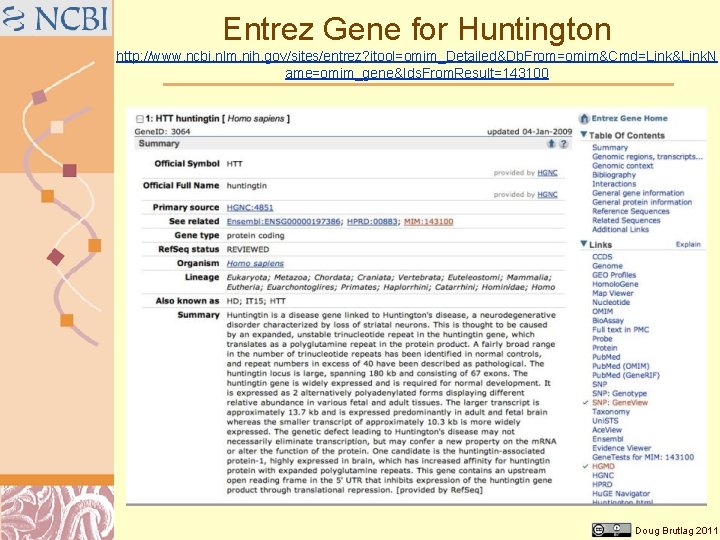
Task: Open the Entrez URL at slide top
Action: point(416,64)
